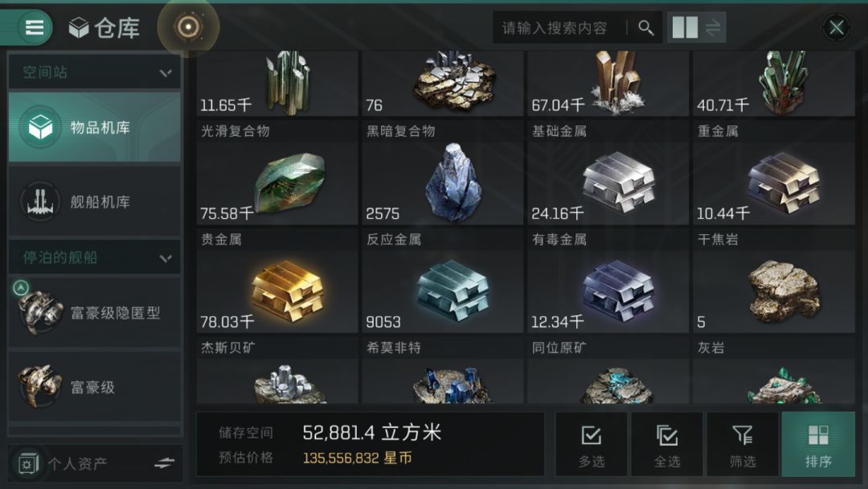Image resolution: width=868 pixels, height=489 pixels.
Task: Switch to the split-panel view icon
Action: [685, 27]
